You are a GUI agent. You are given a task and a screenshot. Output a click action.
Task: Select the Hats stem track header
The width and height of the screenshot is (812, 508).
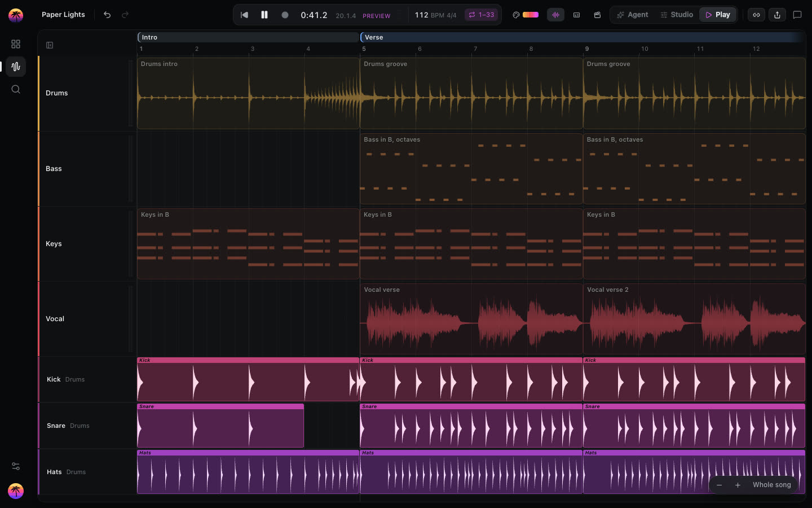coord(87,472)
